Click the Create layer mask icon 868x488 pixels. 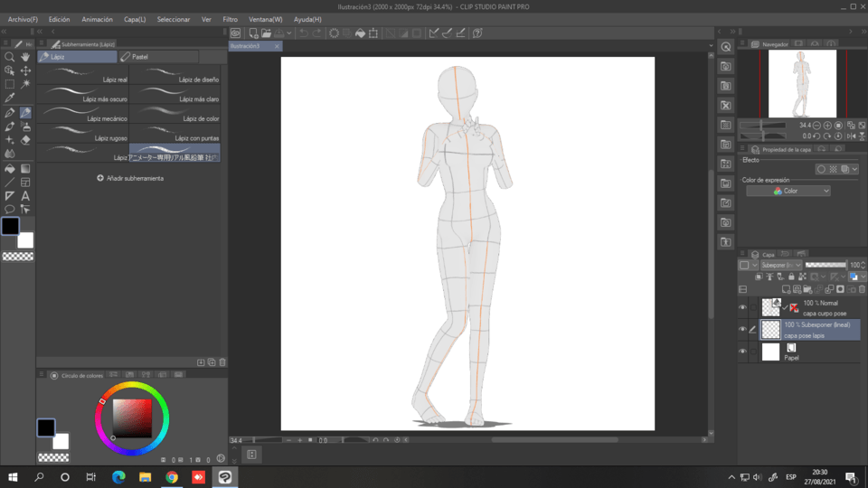(x=840, y=289)
